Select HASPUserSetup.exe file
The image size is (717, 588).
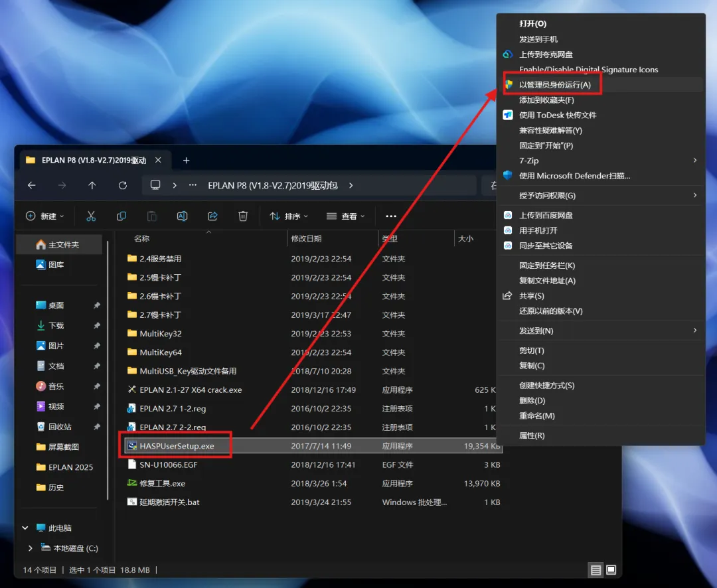pyautogui.click(x=313, y=446)
